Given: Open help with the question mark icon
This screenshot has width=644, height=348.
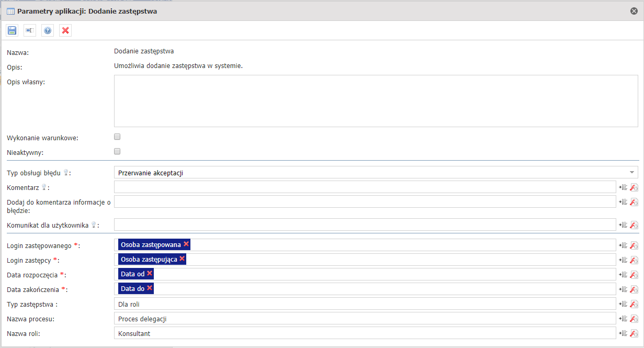Looking at the screenshot, I should click(48, 31).
